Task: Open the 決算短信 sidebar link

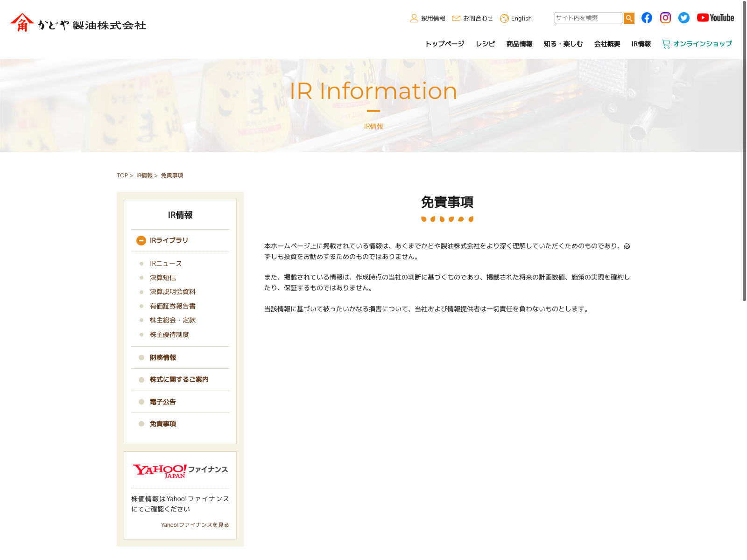Action: click(x=163, y=278)
